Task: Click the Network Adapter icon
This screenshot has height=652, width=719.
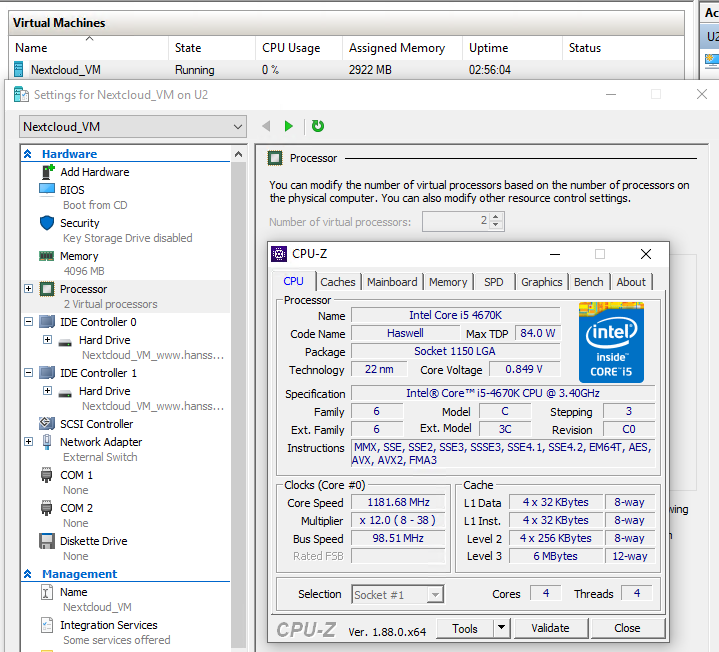Action: coord(47,442)
